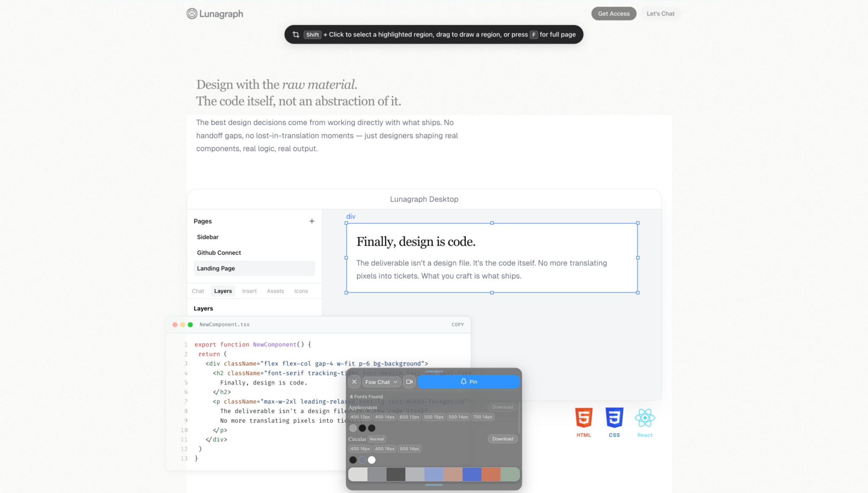Pick the periwinkle palette swatch
This screenshot has width=868, height=493.
pos(434,474)
